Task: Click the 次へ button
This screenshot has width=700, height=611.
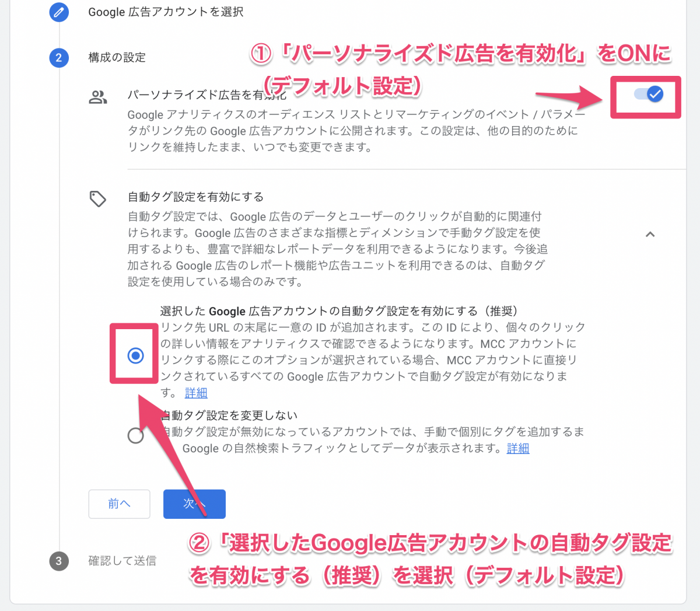Action: (x=194, y=504)
